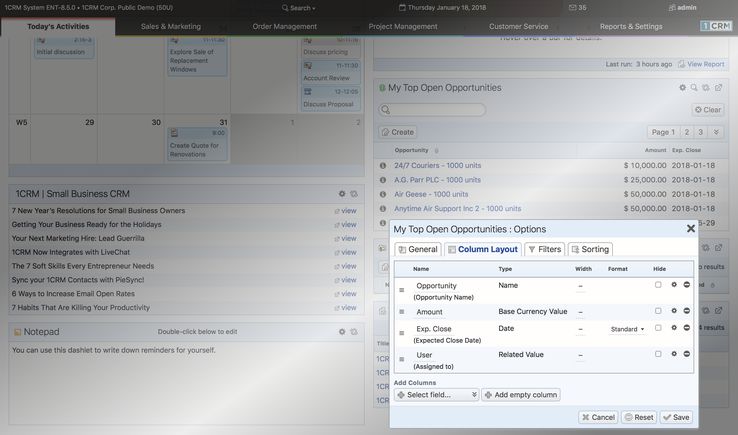Go to page 2 of opportunities
The height and width of the screenshot is (435, 738).
tap(687, 132)
